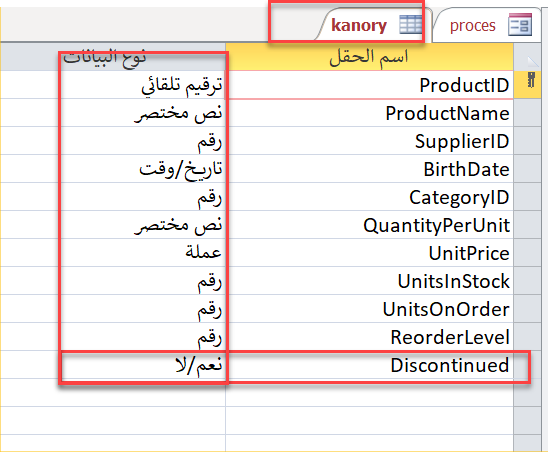This screenshot has height=452, width=548.
Task: Click the ProductName field name cell
Action: click(x=370, y=113)
